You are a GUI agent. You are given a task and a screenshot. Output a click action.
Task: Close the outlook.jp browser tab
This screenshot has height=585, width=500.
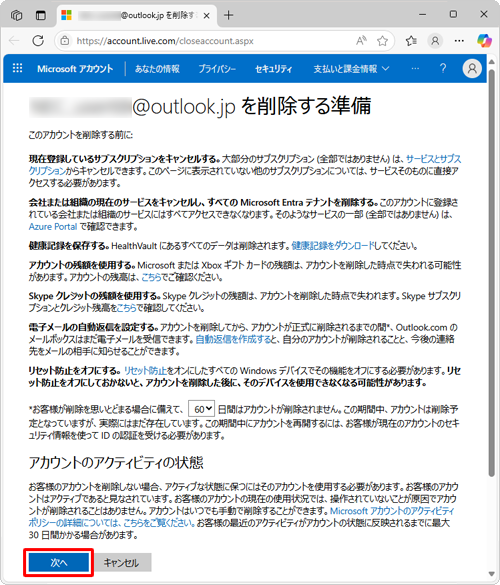click(207, 16)
